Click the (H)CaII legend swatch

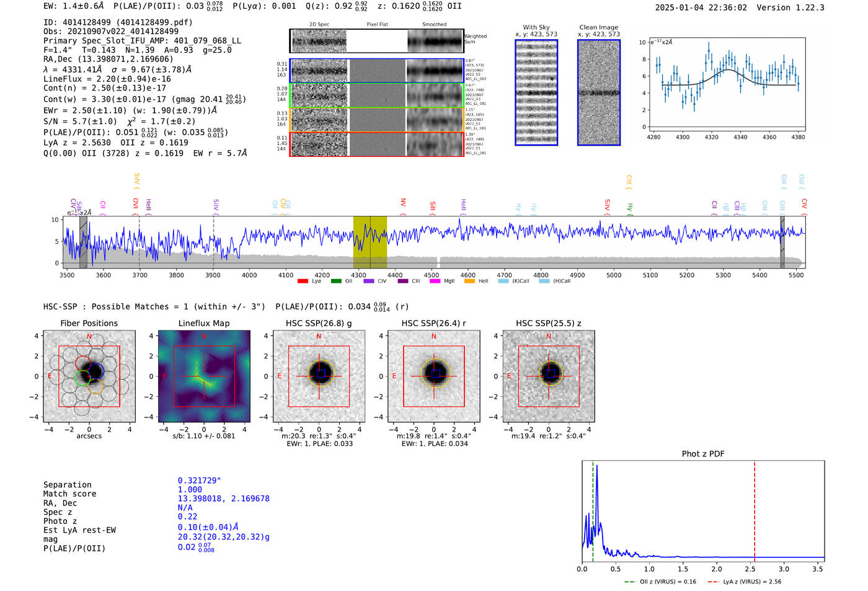544,282
